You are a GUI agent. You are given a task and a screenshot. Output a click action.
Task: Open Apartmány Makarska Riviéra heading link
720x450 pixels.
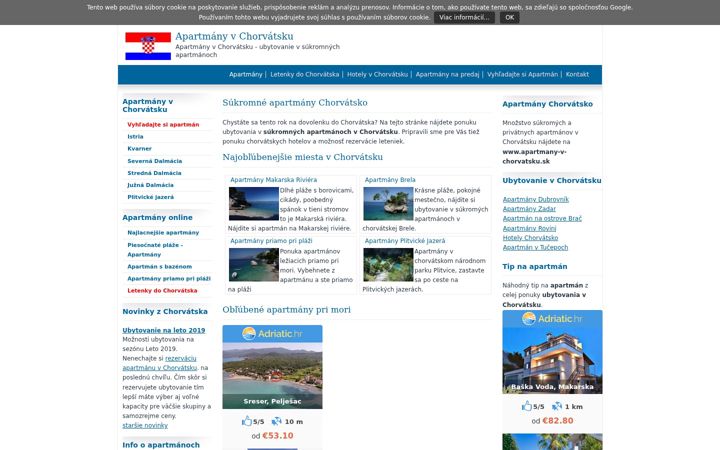[x=274, y=180]
